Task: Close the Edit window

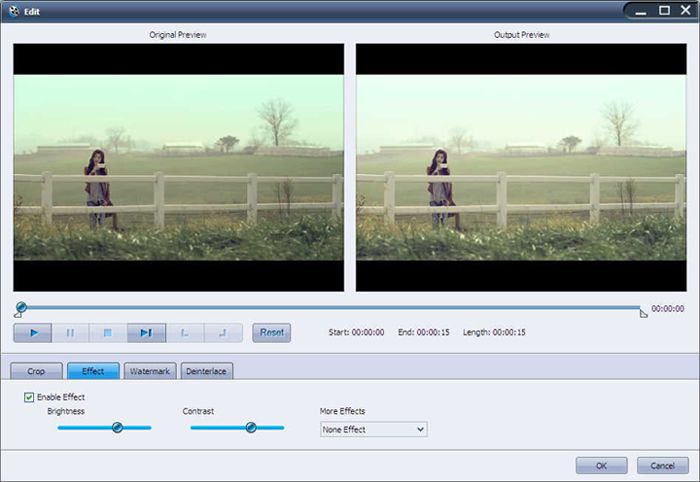Action: click(x=686, y=10)
